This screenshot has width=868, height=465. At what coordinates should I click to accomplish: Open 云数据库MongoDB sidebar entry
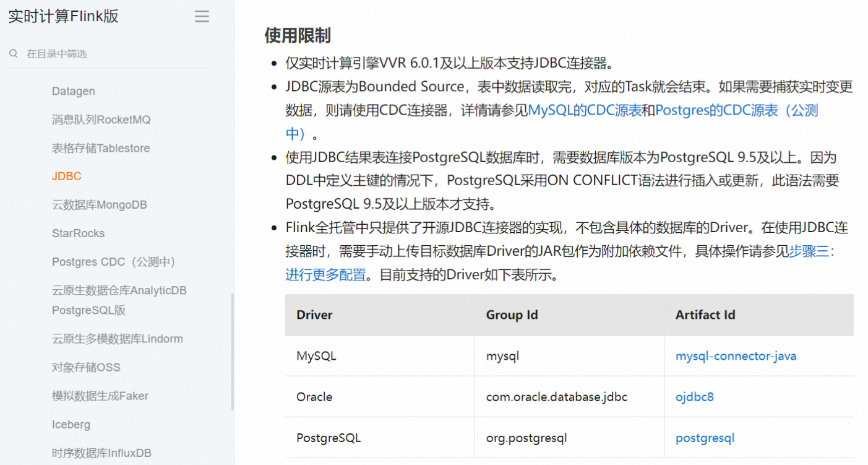click(x=100, y=205)
